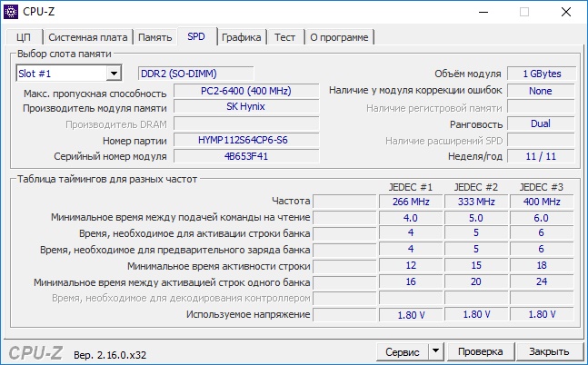Switch to the Память tab
Viewport: 588px width, 365px height.
pos(154,37)
